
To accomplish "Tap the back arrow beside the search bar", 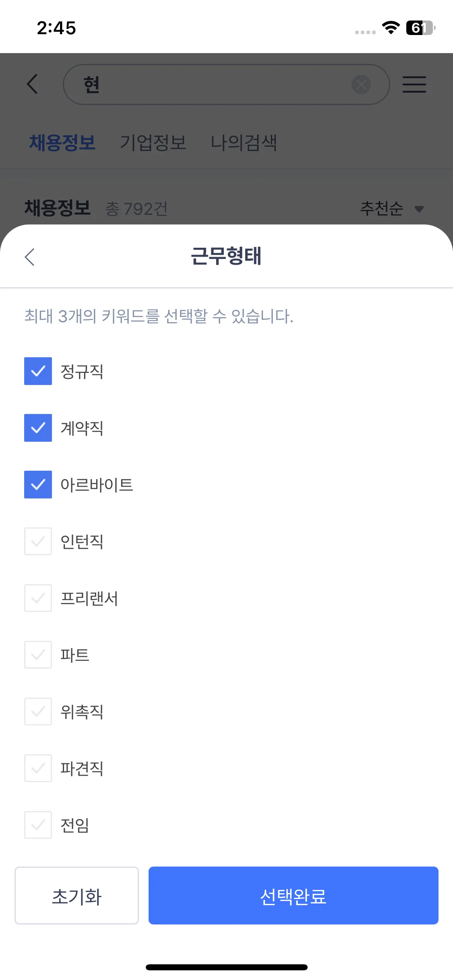I will coord(32,84).
